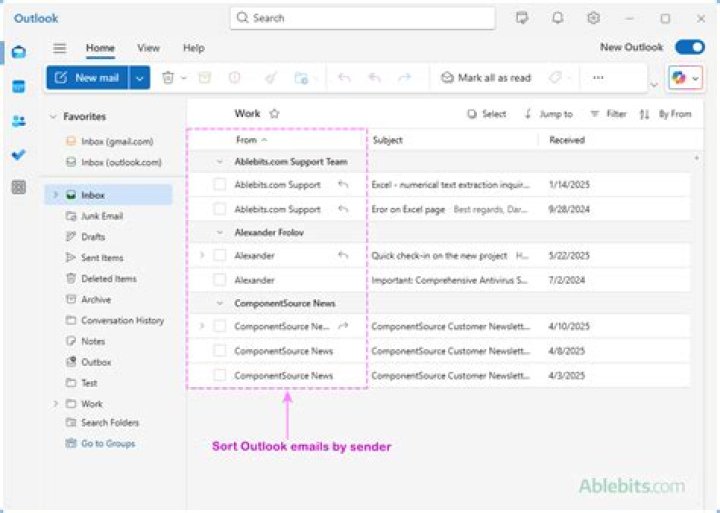This screenshot has width=720, height=513.
Task: Click the Reply all arrow in the toolbar
Action: pyautogui.click(x=375, y=78)
